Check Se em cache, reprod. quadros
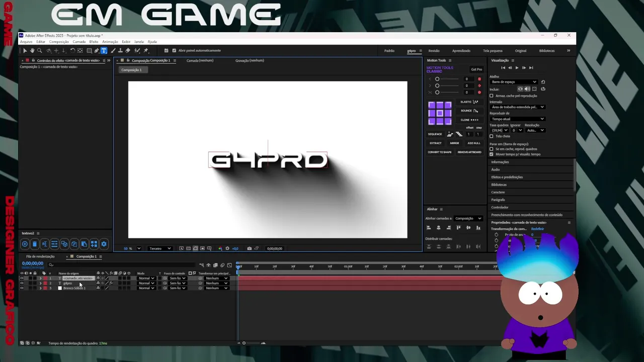This screenshot has width=644, height=362. point(492,149)
